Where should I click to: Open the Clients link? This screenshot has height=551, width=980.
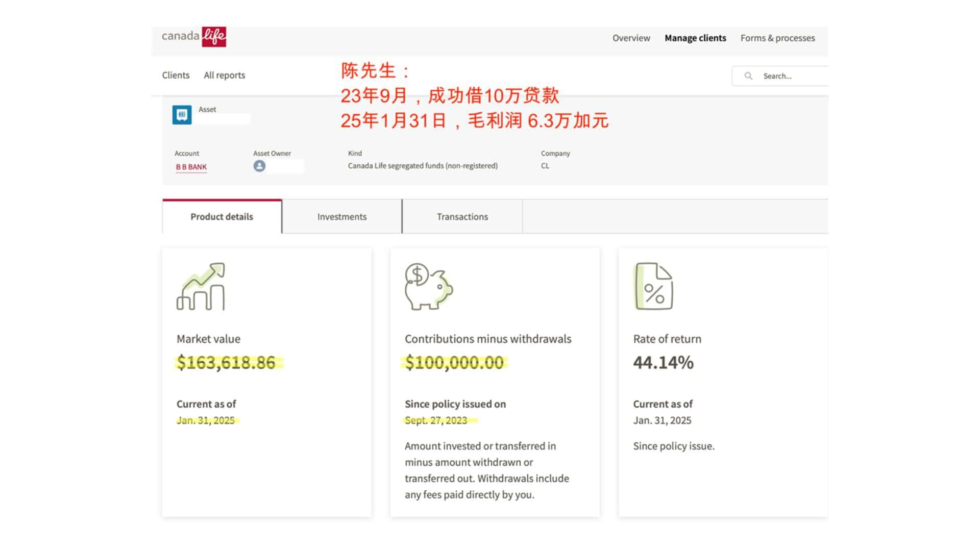176,75
